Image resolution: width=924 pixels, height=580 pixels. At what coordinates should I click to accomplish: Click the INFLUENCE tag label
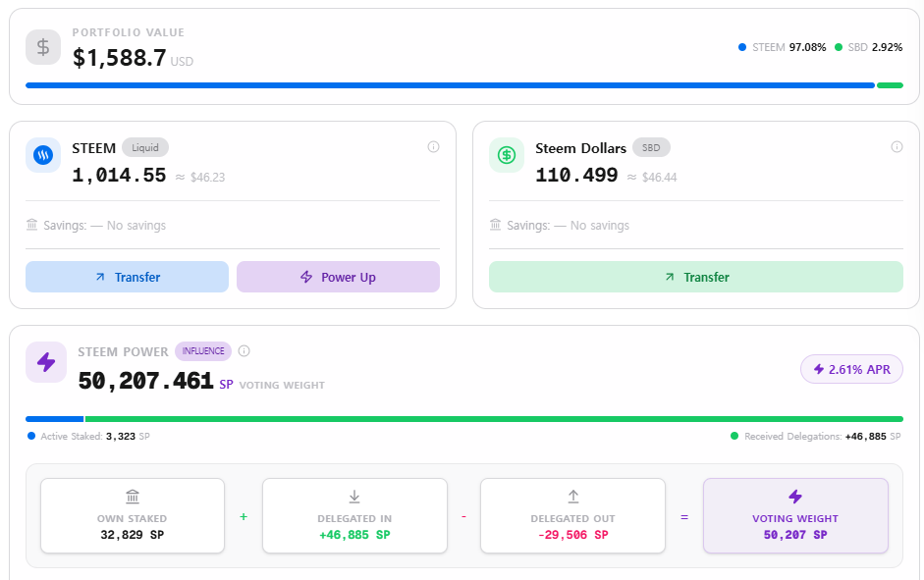click(203, 351)
